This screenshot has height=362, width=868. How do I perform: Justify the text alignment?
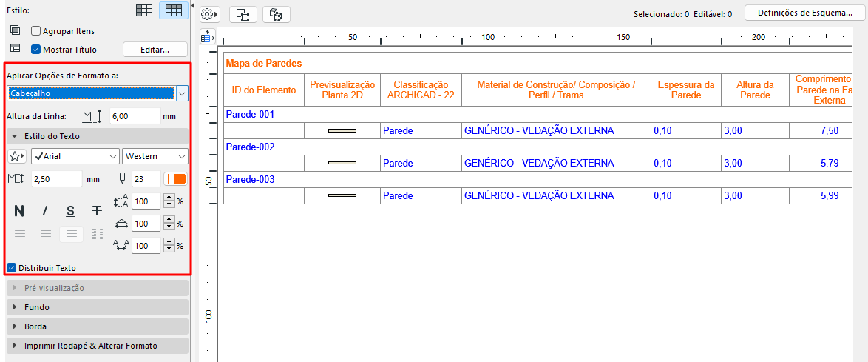[97, 235]
